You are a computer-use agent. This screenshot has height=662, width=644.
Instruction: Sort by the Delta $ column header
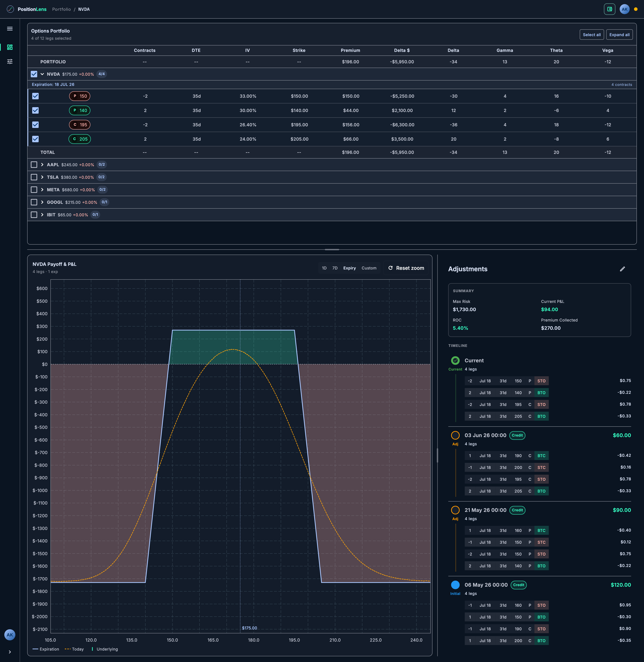[x=401, y=50]
